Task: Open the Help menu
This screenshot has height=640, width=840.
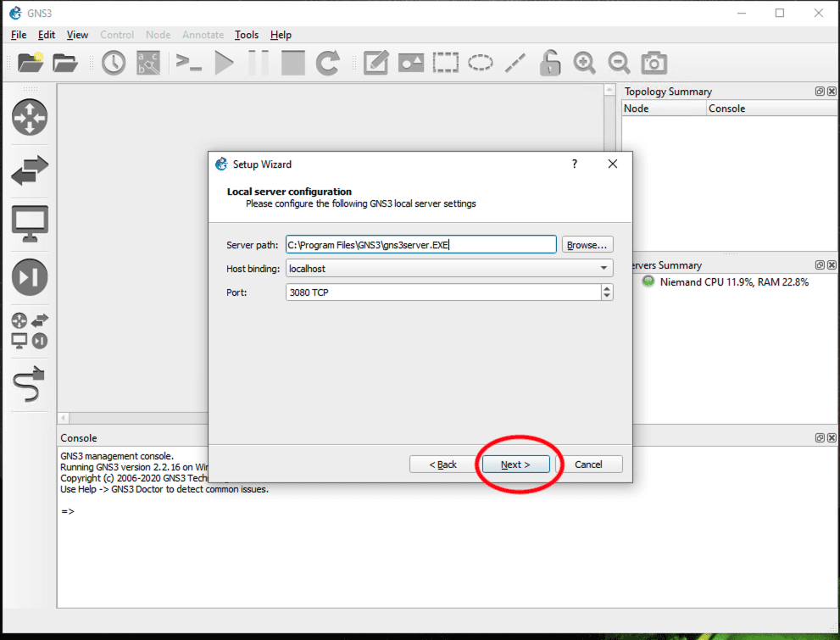Action: pos(281,35)
